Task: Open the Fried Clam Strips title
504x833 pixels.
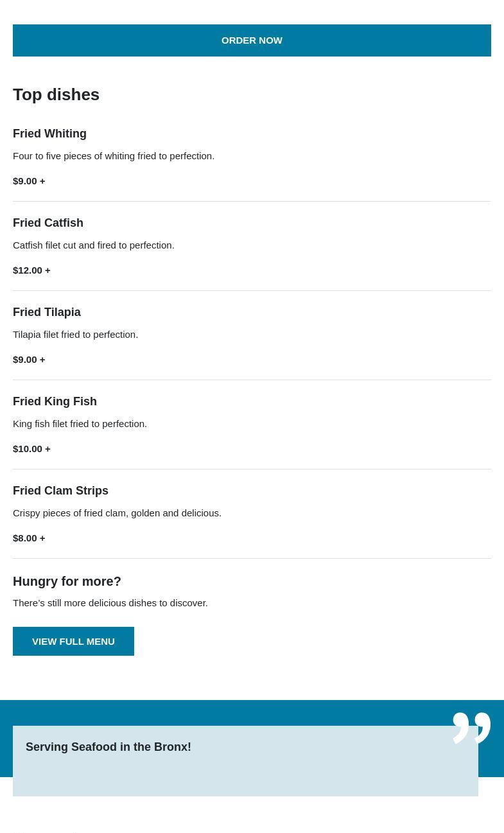Action: click(60, 491)
